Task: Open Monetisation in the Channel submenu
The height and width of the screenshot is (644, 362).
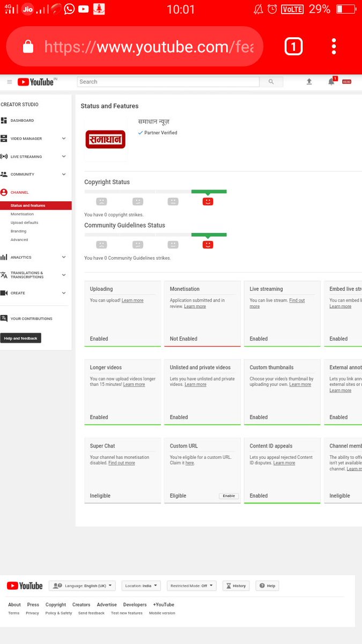Action: pyautogui.click(x=22, y=214)
